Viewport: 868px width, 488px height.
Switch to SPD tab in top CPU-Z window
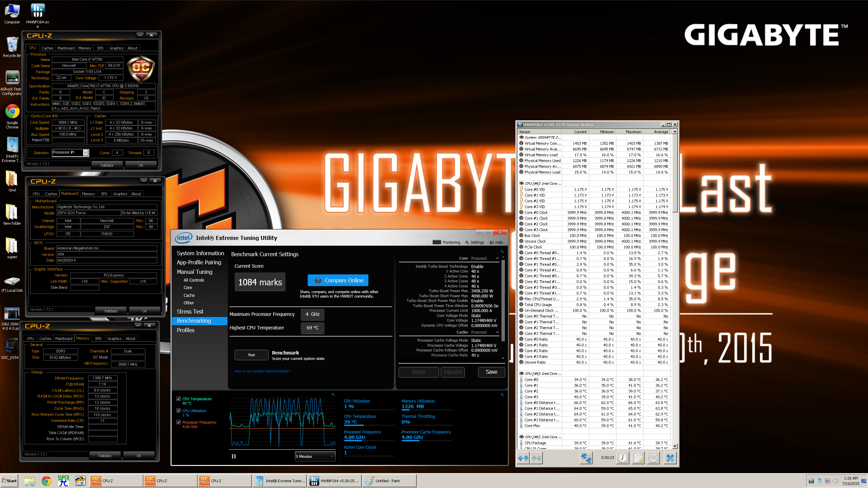coord(100,48)
